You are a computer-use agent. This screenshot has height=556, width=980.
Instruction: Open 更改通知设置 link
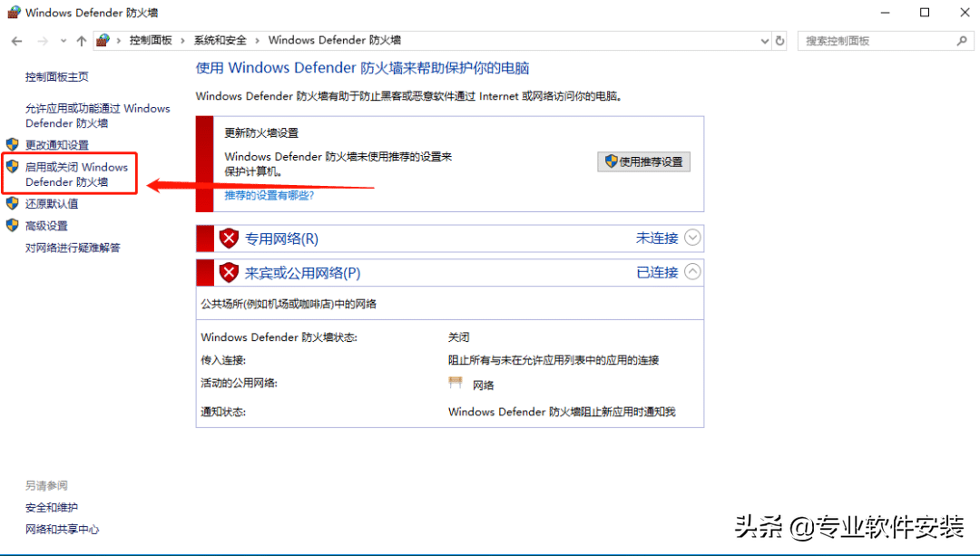(x=57, y=145)
